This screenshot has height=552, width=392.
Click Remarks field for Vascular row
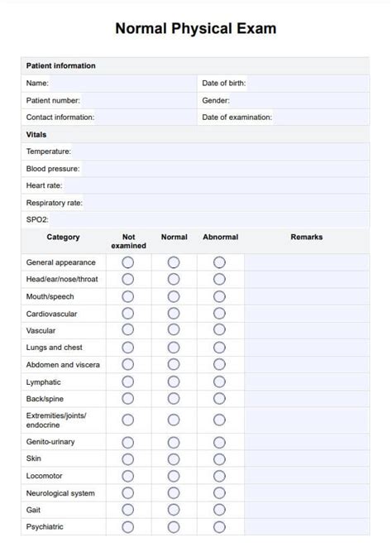(307, 330)
